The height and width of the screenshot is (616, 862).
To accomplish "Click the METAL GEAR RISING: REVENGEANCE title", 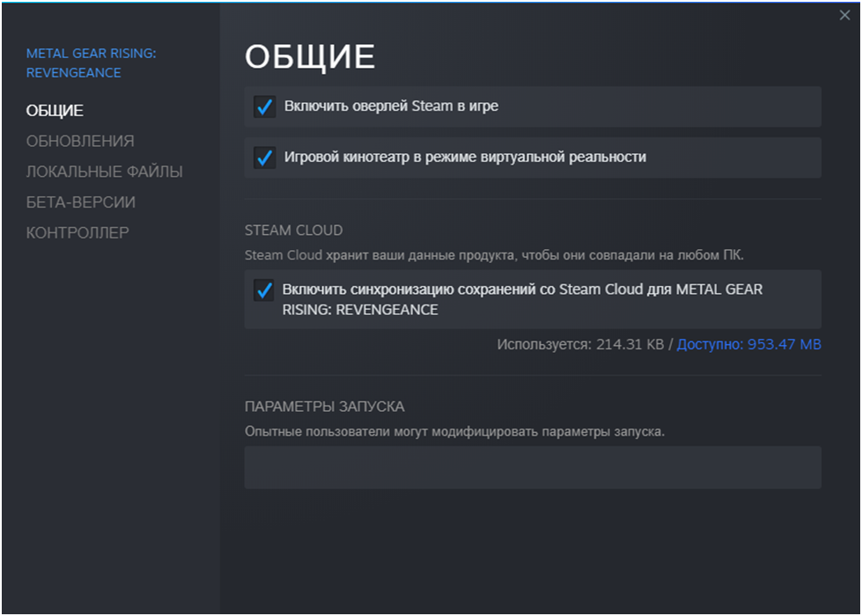I will pos(92,63).
